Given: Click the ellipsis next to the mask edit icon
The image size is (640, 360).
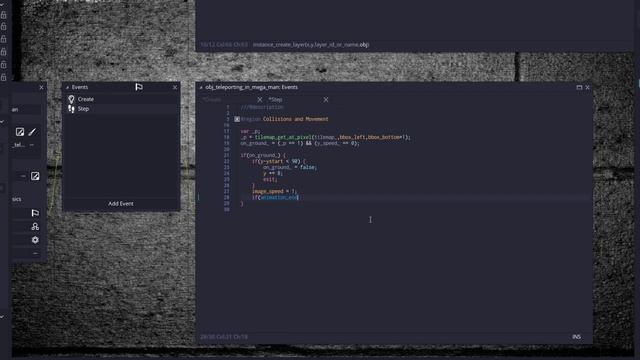Looking at the screenshot, I should (23, 176).
